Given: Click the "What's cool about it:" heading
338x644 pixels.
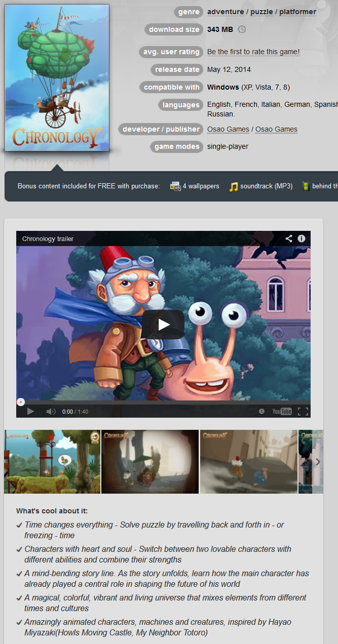Looking at the screenshot, I should click(x=52, y=511).
